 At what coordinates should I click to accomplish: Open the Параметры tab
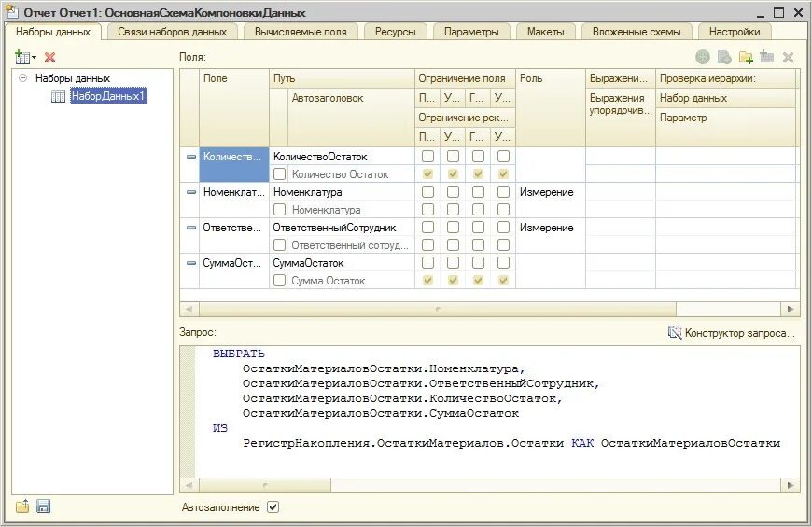(x=471, y=32)
